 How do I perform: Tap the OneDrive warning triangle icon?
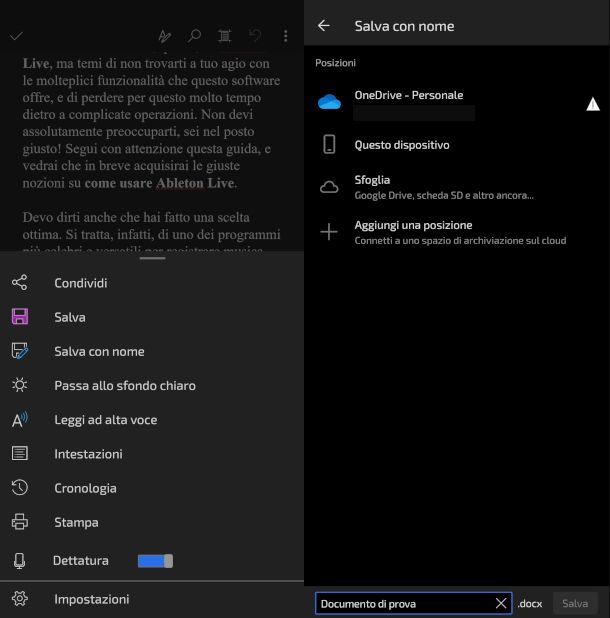pos(593,104)
